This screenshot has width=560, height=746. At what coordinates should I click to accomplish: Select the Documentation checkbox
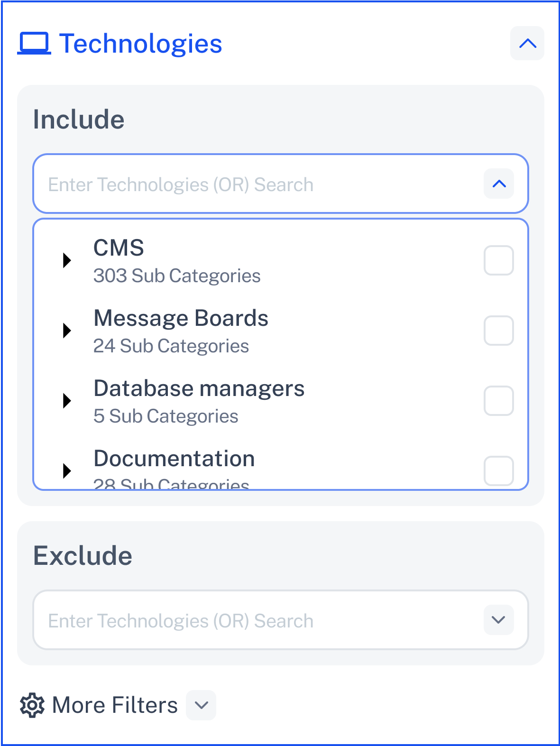pos(499,471)
